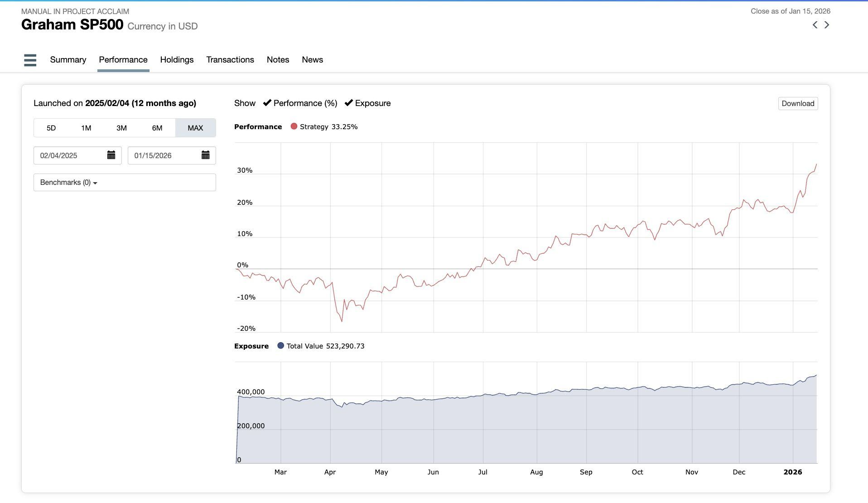The image size is (868, 503).
Task: Select the 6M time range
Action: click(x=157, y=128)
